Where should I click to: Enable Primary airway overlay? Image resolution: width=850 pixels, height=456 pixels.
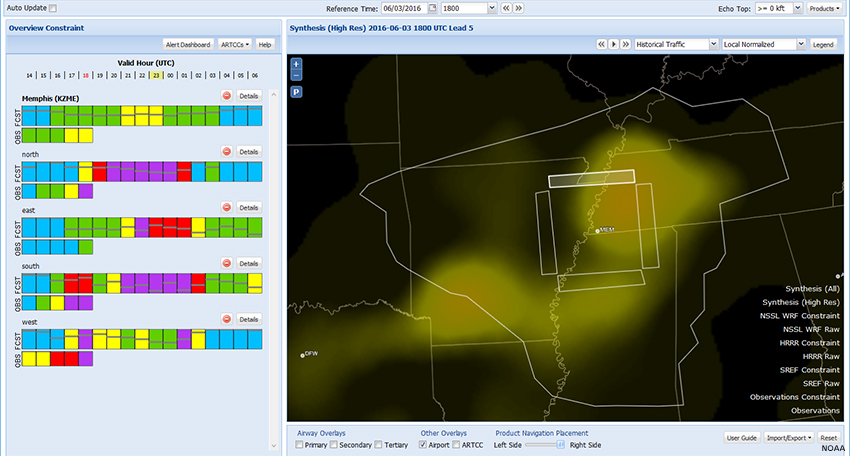click(x=299, y=445)
